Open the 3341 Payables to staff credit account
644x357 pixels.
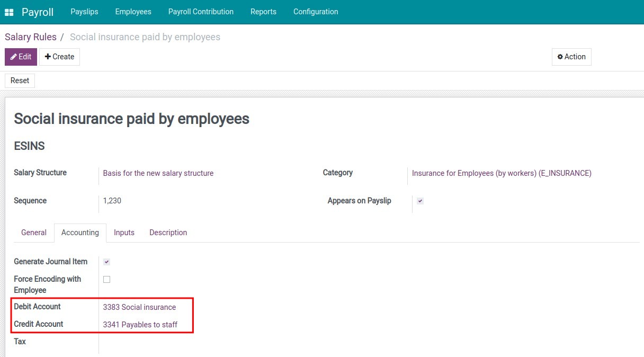[x=141, y=324]
